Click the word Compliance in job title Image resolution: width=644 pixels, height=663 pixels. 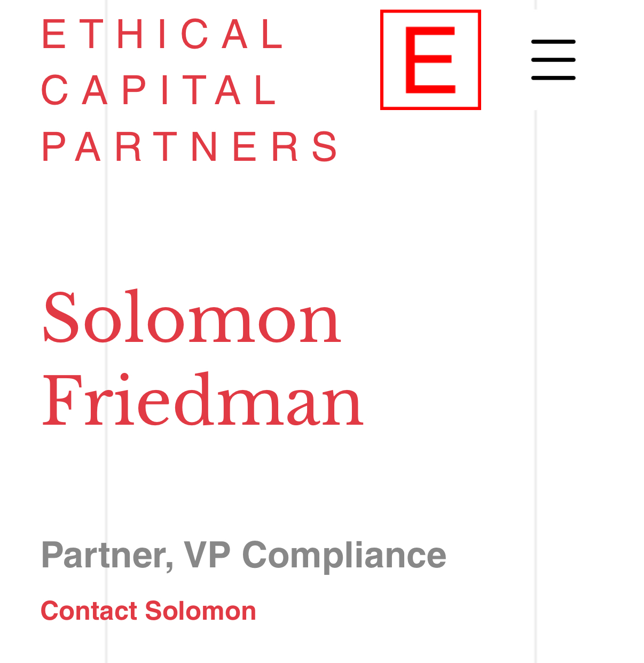coord(344,555)
